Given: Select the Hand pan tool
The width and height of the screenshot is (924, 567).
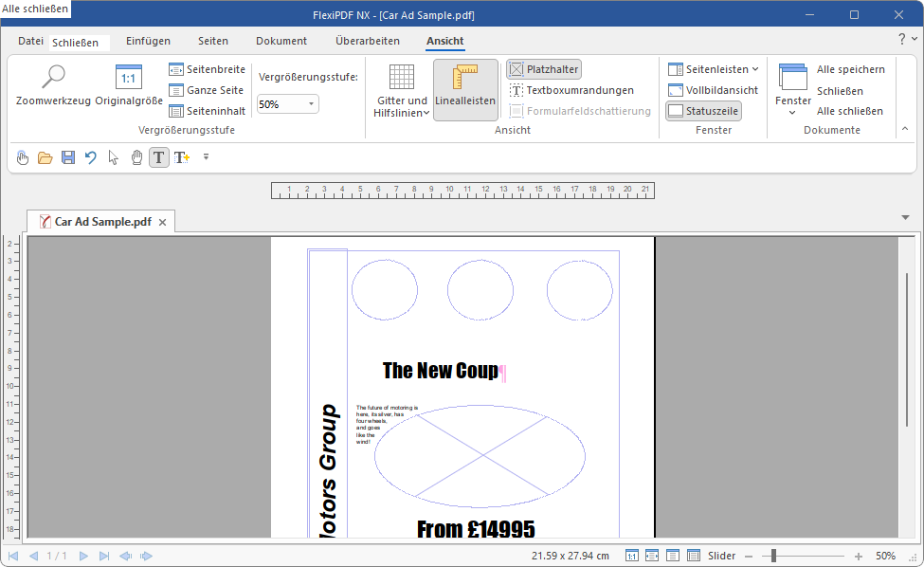Looking at the screenshot, I should pos(136,157).
